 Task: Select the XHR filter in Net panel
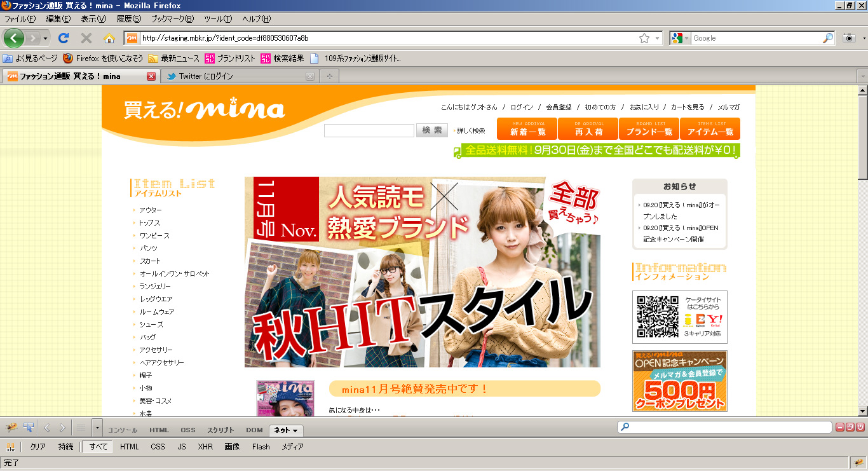click(205, 447)
